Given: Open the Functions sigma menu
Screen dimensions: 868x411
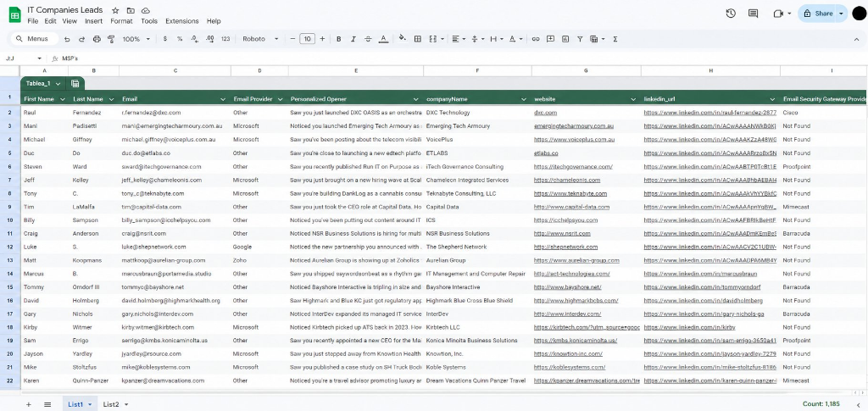Looking at the screenshot, I should pyautogui.click(x=615, y=39).
